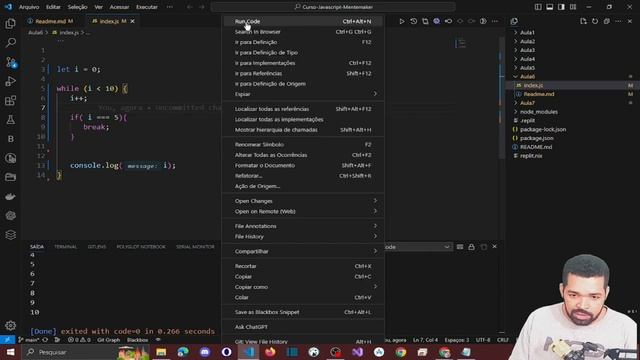Open the customize layout icon in title bar

[x=573, y=7]
